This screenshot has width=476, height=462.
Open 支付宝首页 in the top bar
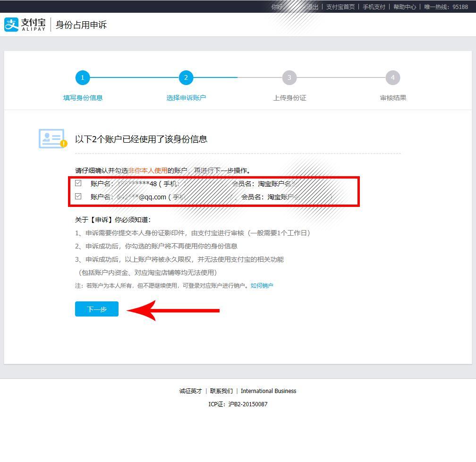pos(340,7)
